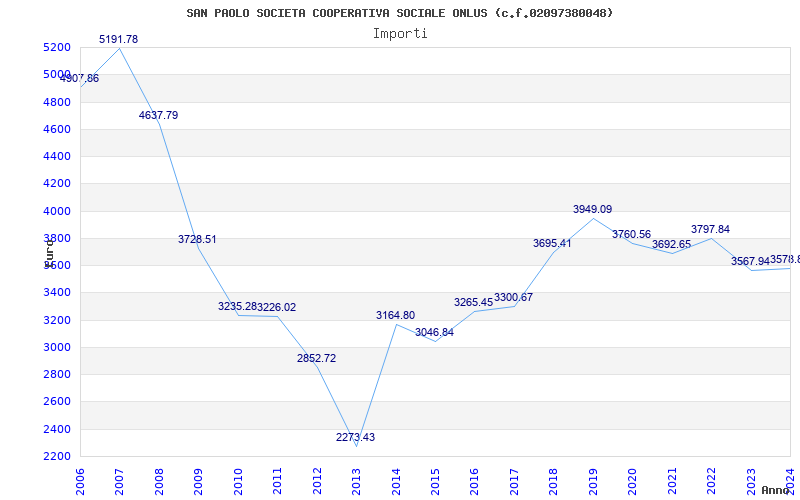Click the y-axis tick 4400
Image resolution: width=800 pixels, height=500 pixels.
point(57,156)
